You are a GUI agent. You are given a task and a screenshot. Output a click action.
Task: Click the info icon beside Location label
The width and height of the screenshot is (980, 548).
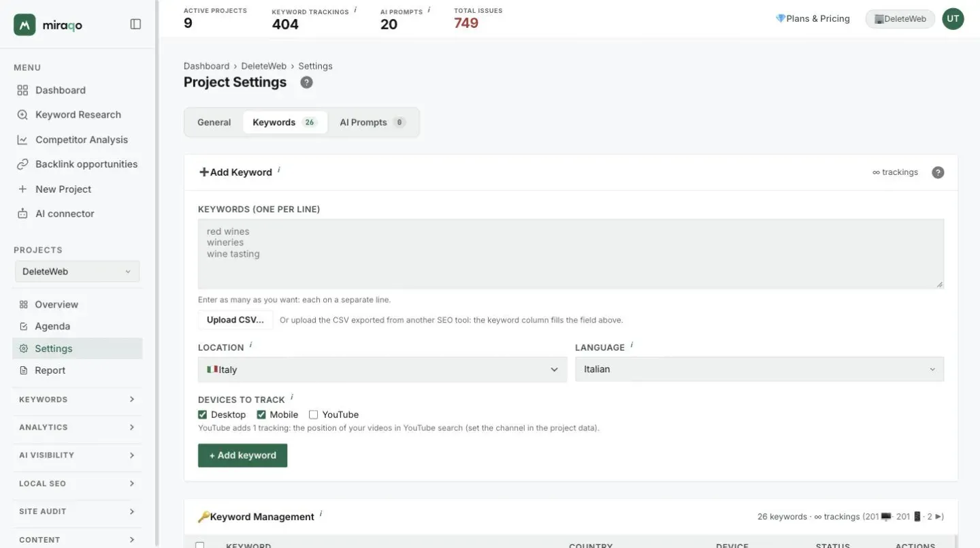point(250,346)
